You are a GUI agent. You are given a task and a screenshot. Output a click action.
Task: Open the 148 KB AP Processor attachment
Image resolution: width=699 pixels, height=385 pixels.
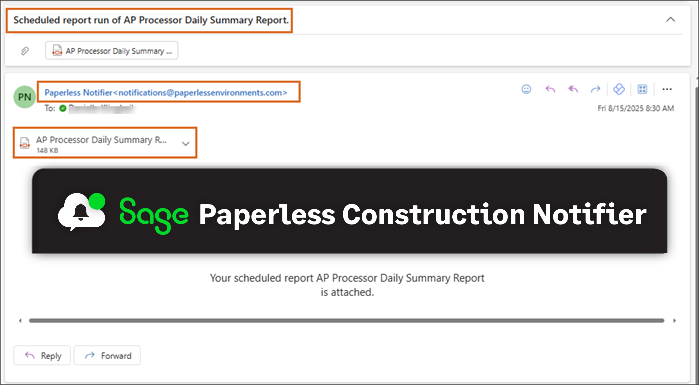pyautogui.click(x=105, y=143)
